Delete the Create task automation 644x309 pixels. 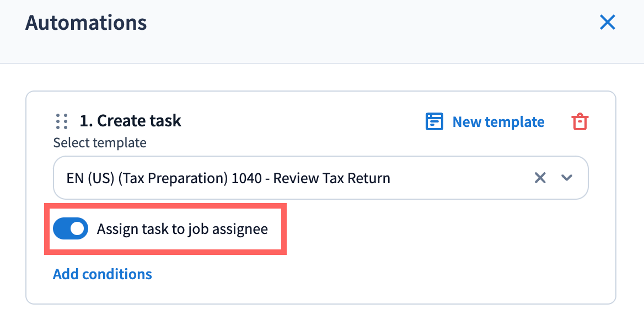pyautogui.click(x=579, y=121)
